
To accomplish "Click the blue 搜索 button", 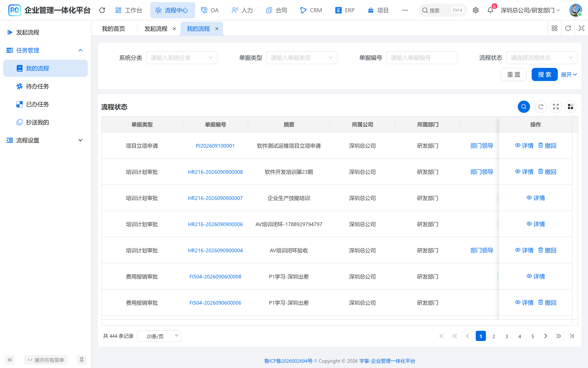I will click(x=545, y=74).
